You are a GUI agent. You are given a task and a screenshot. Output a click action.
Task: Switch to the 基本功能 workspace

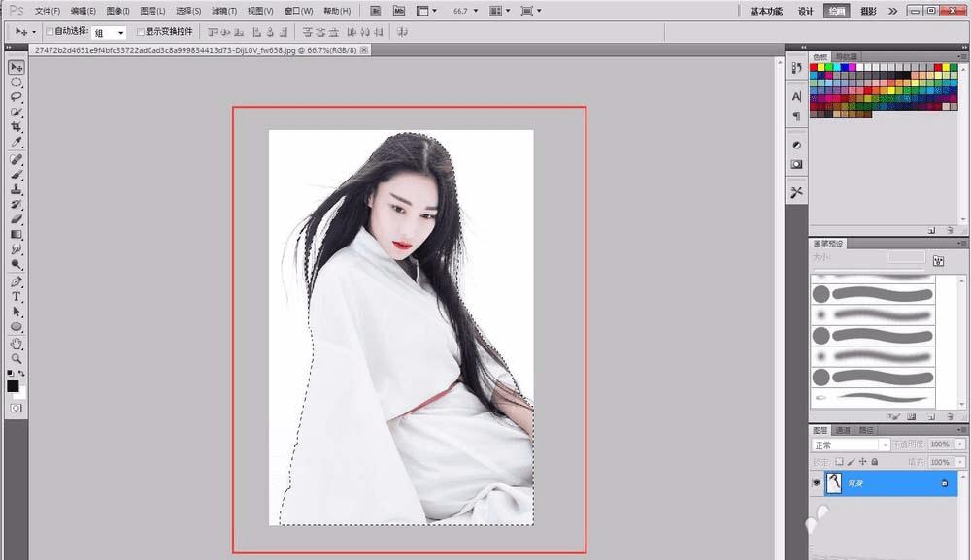coord(765,11)
